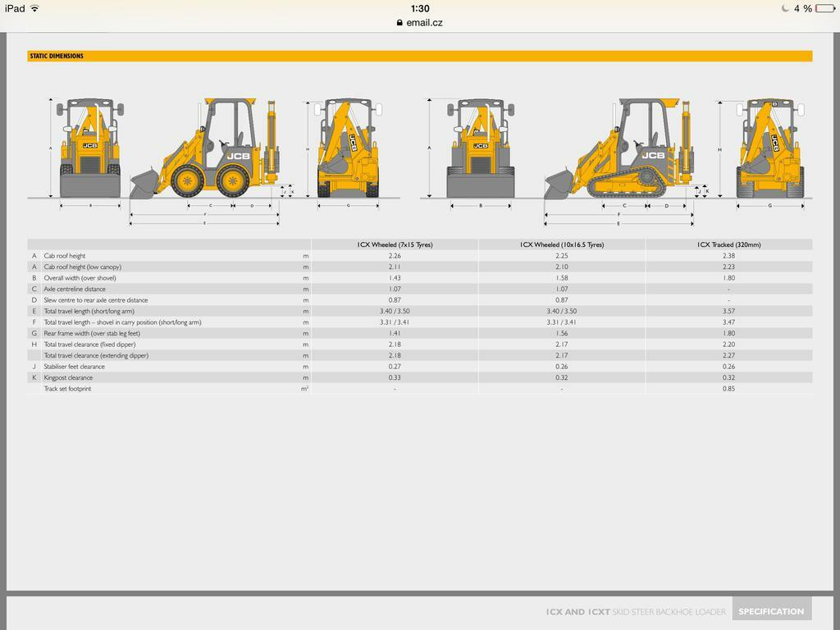Select the 2.38 tracked cab height value
This screenshot has width=840, height=630.
[x=728, y=256]
